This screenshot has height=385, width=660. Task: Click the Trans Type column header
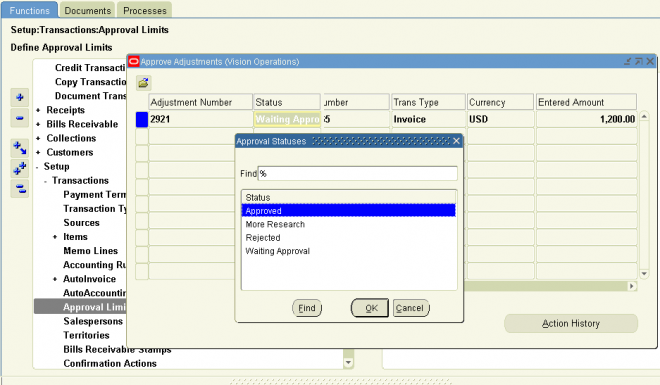click(x=428, y=102)
